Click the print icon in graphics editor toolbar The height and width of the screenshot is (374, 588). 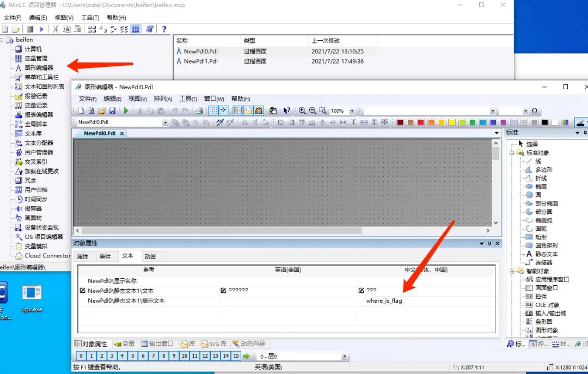click(199, 111)
